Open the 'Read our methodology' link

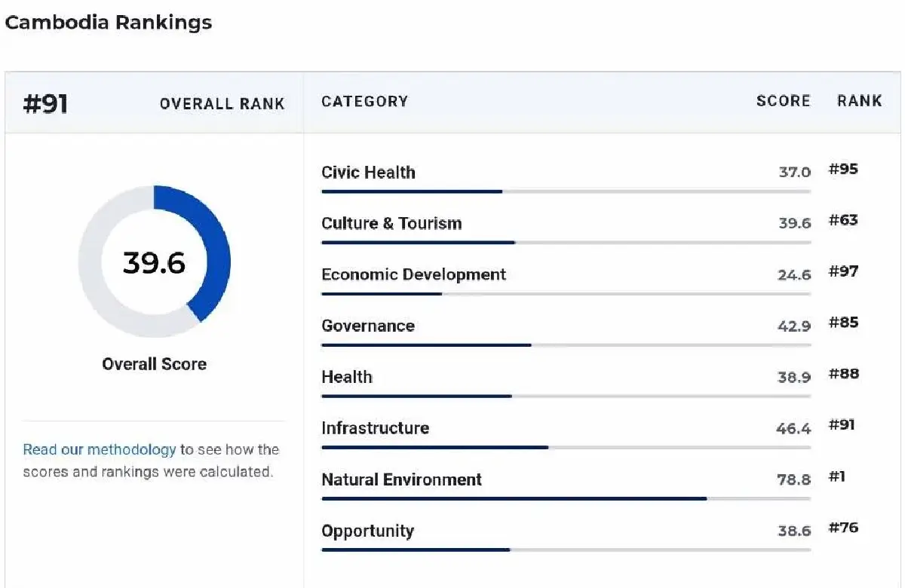pos(99,450)
